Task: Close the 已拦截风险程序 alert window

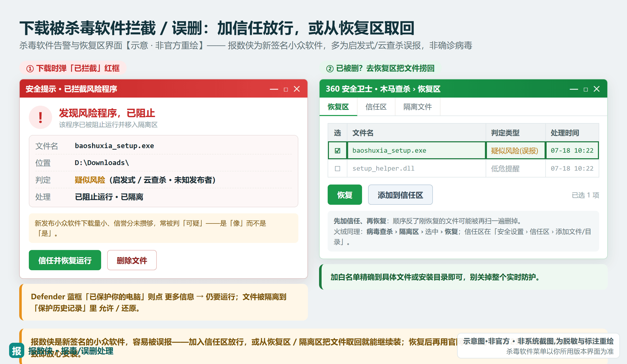Action: (x=297, y=89)
